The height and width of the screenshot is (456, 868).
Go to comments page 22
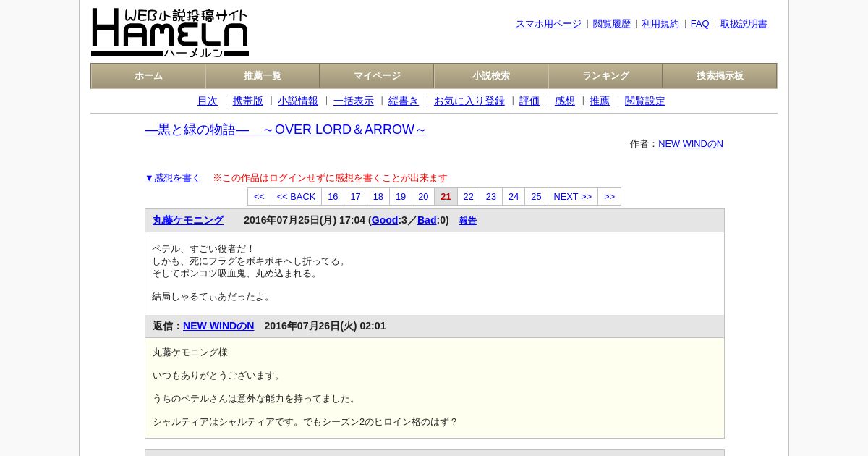tap(469, 197)
